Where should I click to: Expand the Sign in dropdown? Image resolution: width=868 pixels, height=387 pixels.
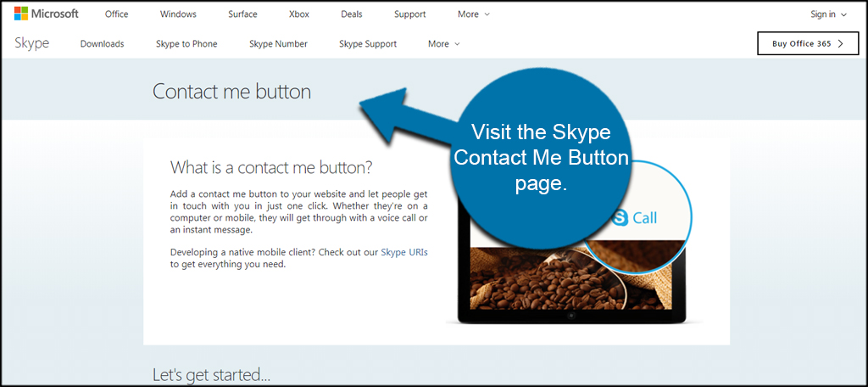click(829, 14)
